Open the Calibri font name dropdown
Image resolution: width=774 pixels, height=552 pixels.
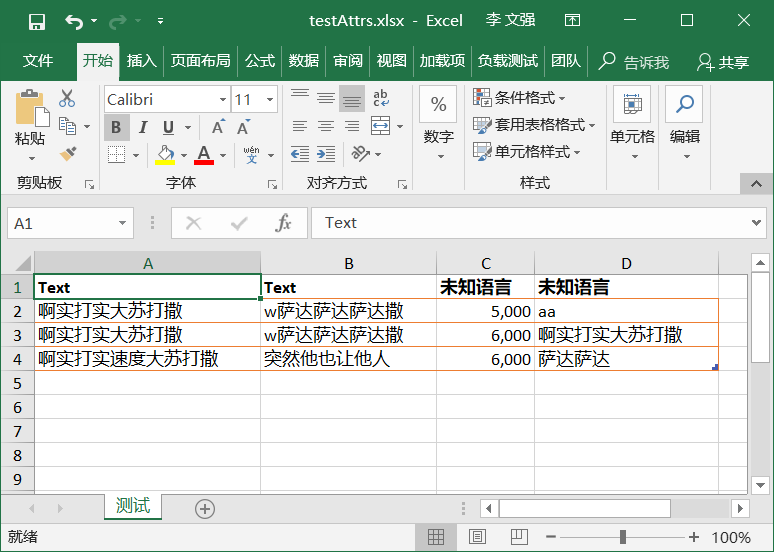222,100
